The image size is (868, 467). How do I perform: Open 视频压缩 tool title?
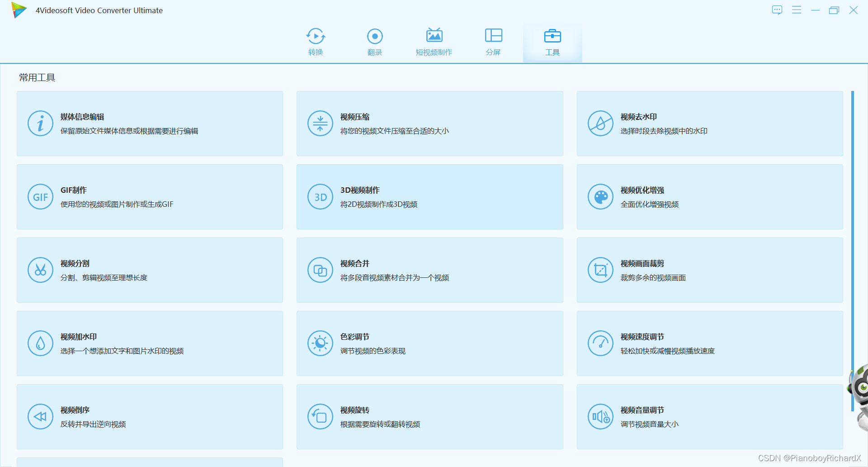coord(355,117)
